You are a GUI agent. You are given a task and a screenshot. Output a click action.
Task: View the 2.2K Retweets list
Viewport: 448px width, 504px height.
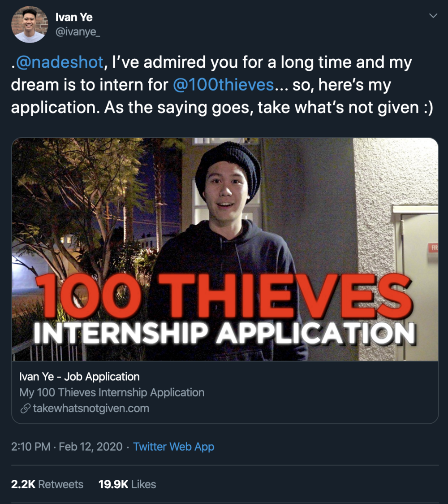[x=47, y=484]
